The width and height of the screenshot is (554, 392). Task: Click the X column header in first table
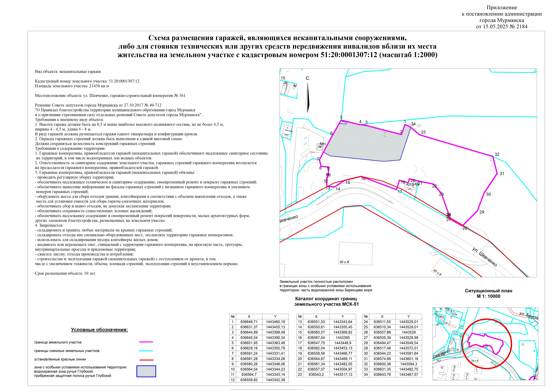[x=249, y=316]
